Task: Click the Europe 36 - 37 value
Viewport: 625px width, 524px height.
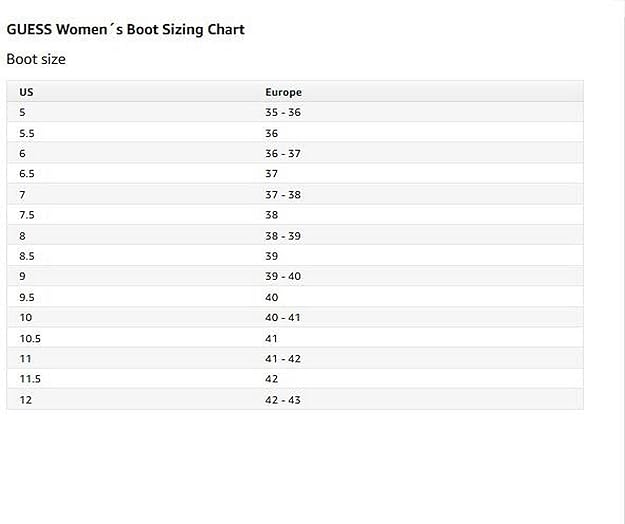Action: click(x=283, y=153)
